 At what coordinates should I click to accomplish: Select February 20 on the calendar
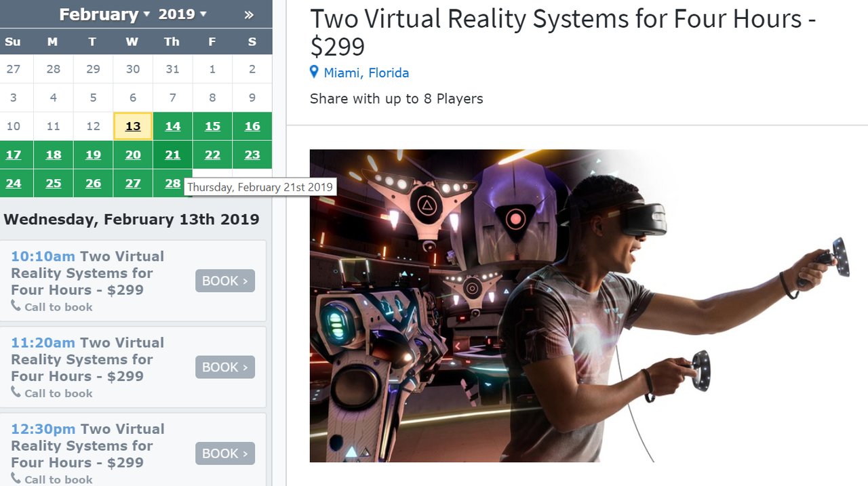coord(133,155)
